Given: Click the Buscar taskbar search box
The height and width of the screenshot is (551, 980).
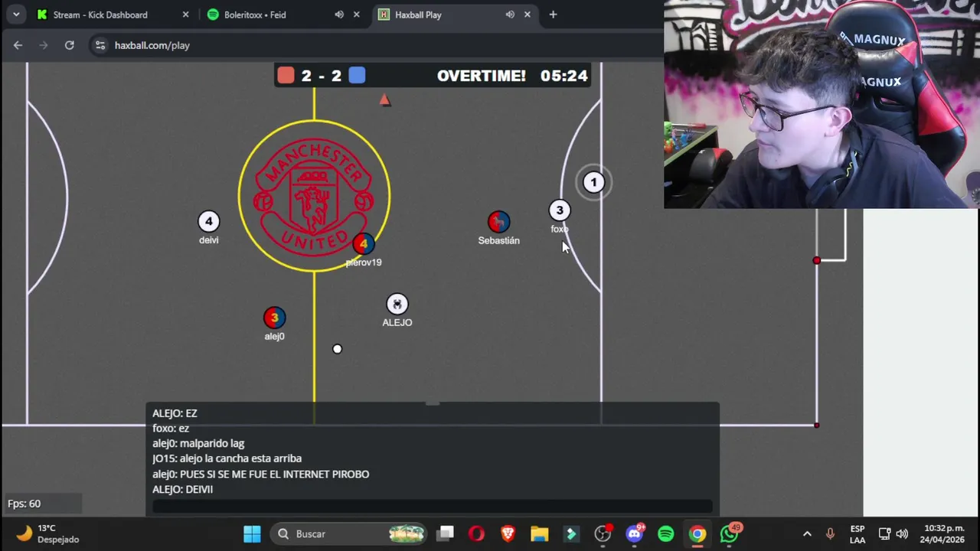Looking at the screenshot, I should [x=350, y=533].
